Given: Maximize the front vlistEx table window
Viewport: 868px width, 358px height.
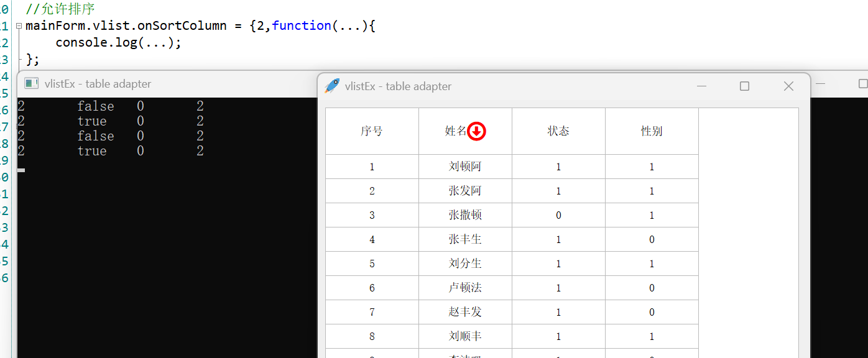Looking at the screenshot, I should pyautogui.click(x=744, y=86).
